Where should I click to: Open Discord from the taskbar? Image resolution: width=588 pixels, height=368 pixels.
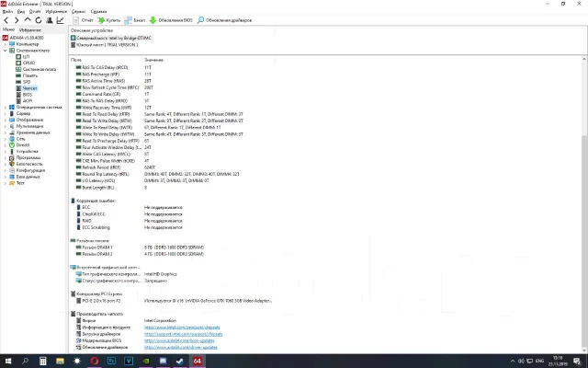(163, 361)
